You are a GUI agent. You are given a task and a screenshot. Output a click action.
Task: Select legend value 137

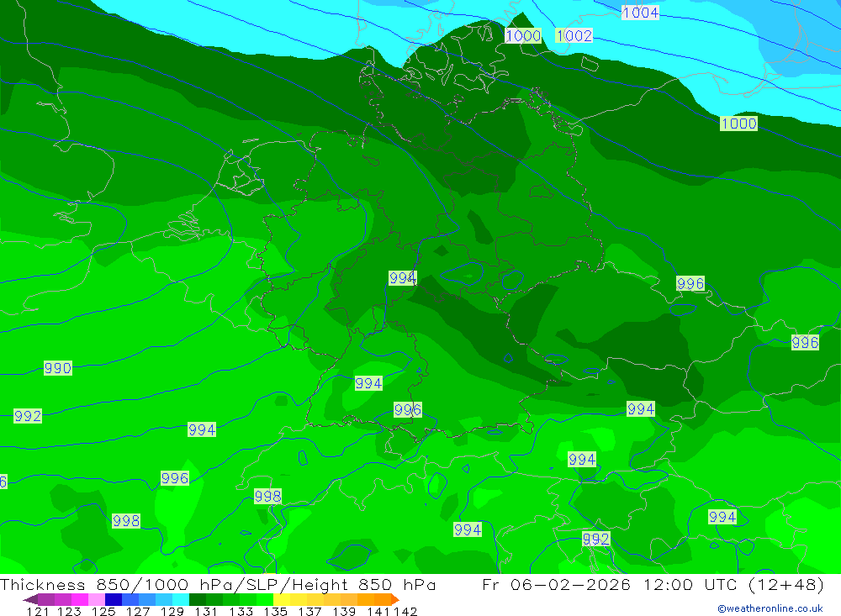tap(309, 612)
